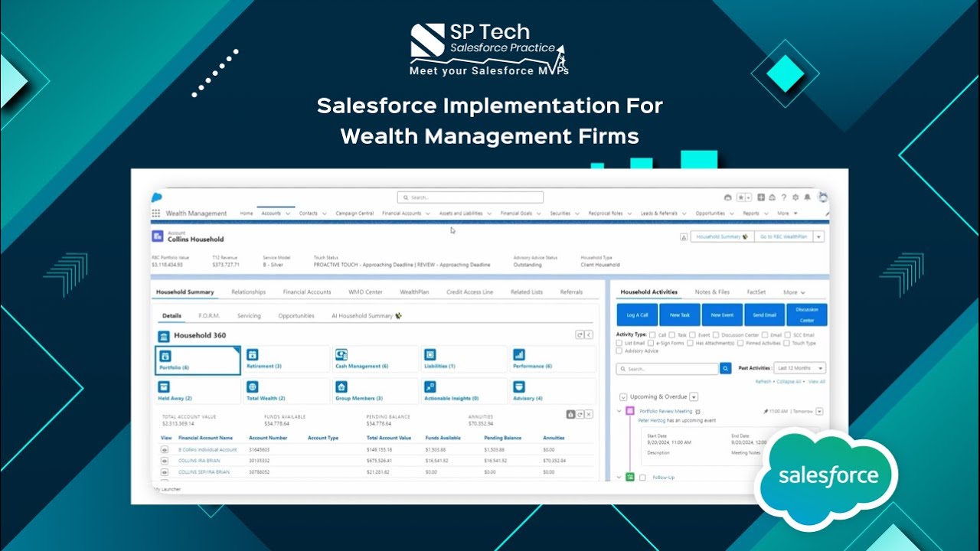The image size is (980, 551).
Task: Open the Group Members (3) tile
Action: pos(376,391)
